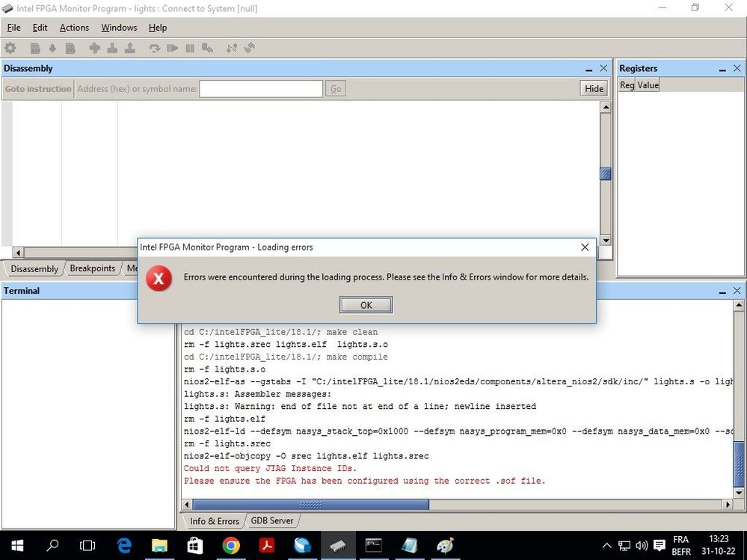Open the Windows Start menu

[17, 546]
